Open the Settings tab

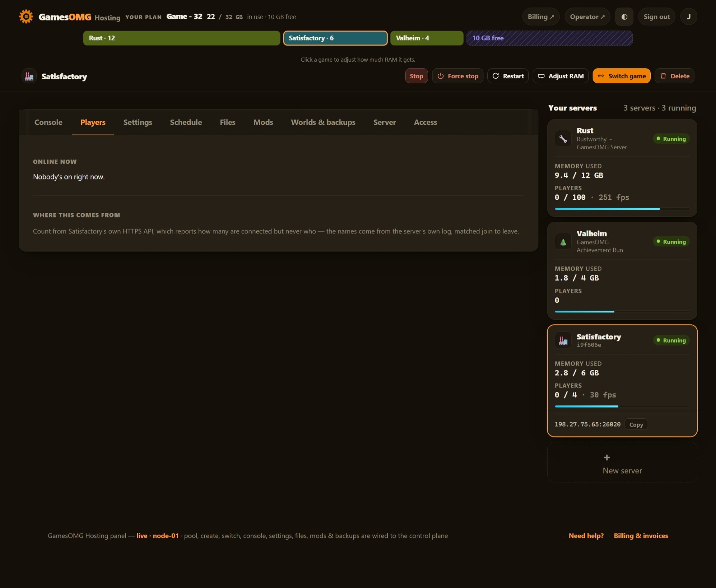tap(138, 122)
